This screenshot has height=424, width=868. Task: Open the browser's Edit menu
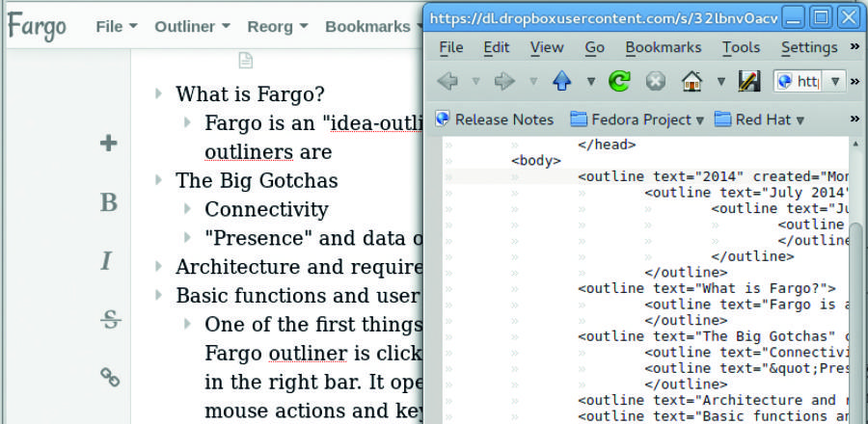coord(497,47)
